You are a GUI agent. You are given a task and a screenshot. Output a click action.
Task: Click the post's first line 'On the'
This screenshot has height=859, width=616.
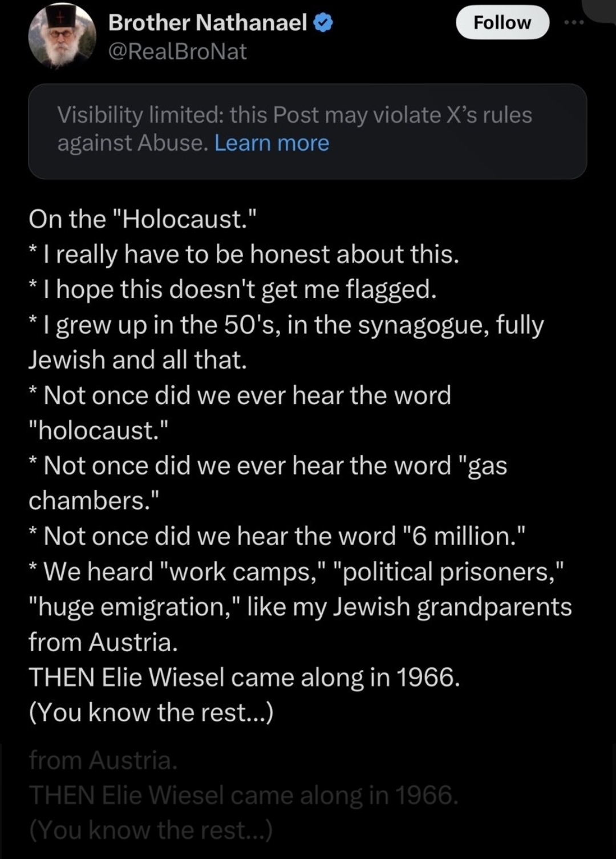coord(143,219)
